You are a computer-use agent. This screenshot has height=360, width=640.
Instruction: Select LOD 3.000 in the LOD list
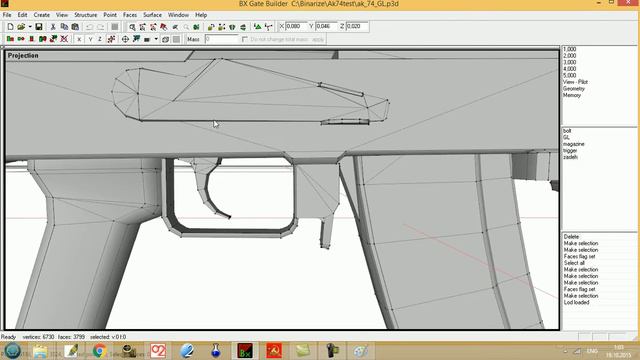click(570, 62)
